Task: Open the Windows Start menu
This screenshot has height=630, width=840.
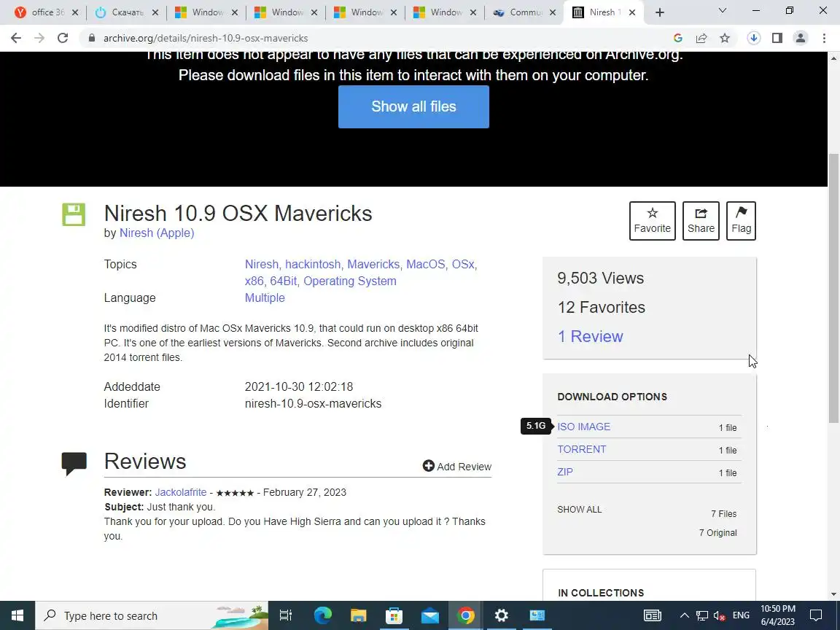Action: pyautogui.click(x=17, y=615)
